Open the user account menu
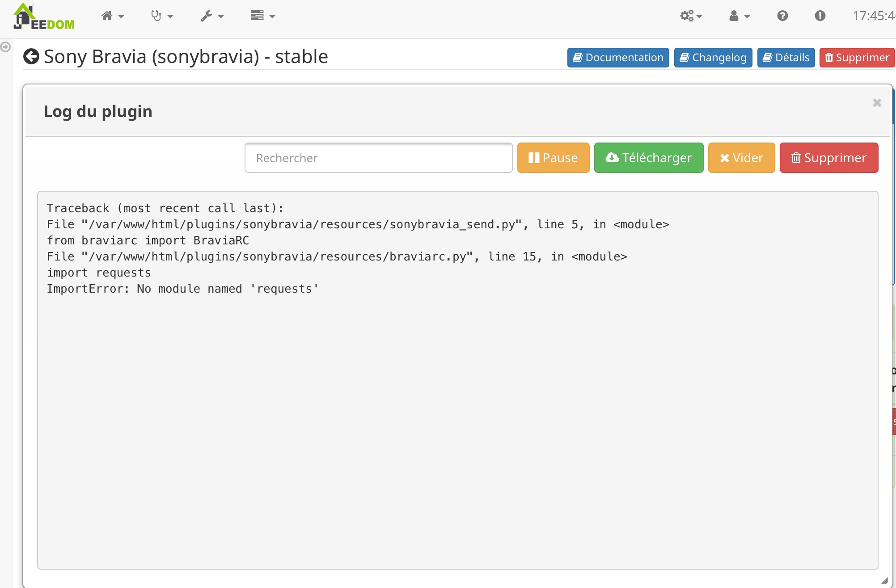Image resolution: width=896 pixels, height=588 pixels. click(740, 16)
